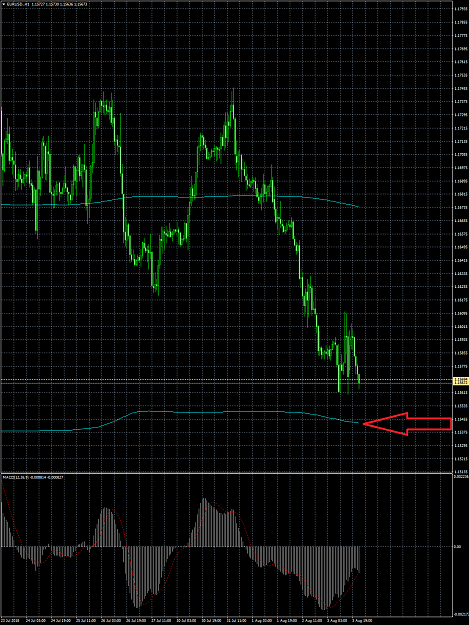This screenshot has height=625, width=469.
Task: Click the 3 Aug 19:00 label on the time axis
Action: coord(362,621)
